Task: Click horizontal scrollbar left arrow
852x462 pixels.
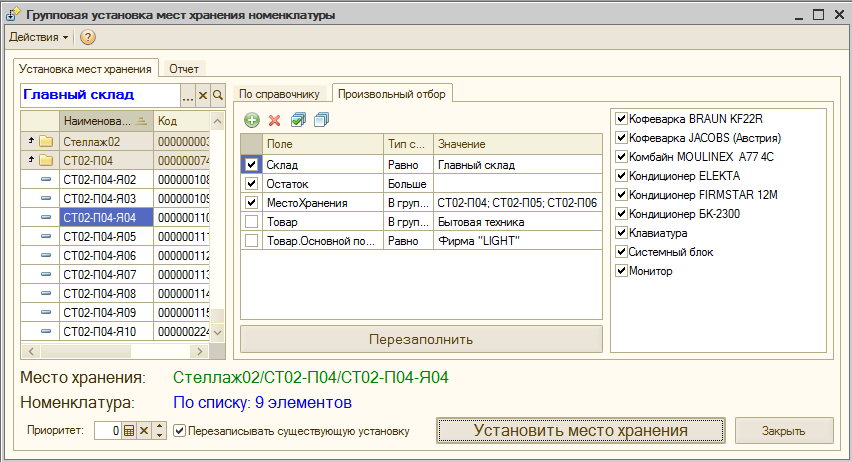Action: tap(31, 352)
